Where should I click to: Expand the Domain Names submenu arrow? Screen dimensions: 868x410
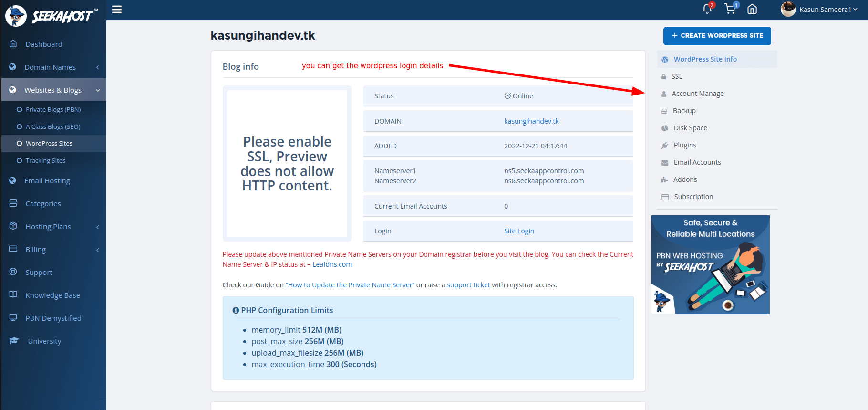(98, 67)
